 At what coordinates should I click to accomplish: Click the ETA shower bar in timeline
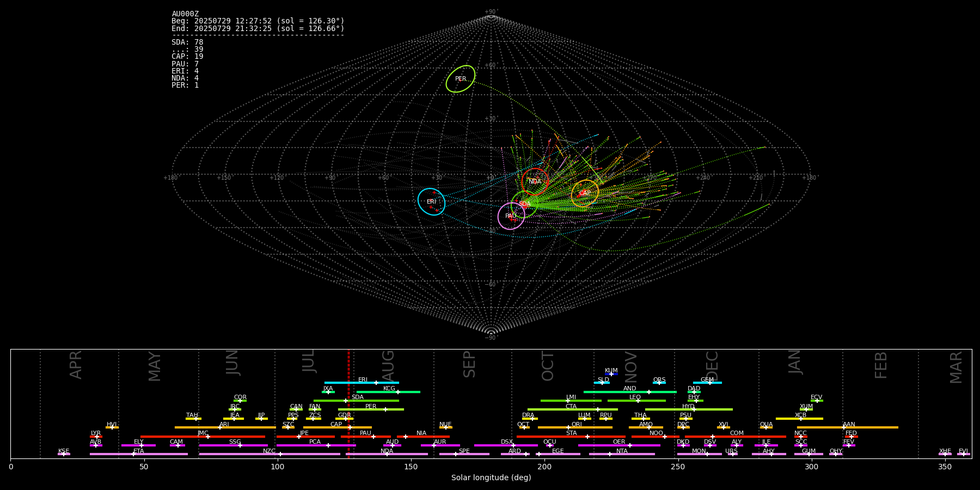[x=139, y=454]
